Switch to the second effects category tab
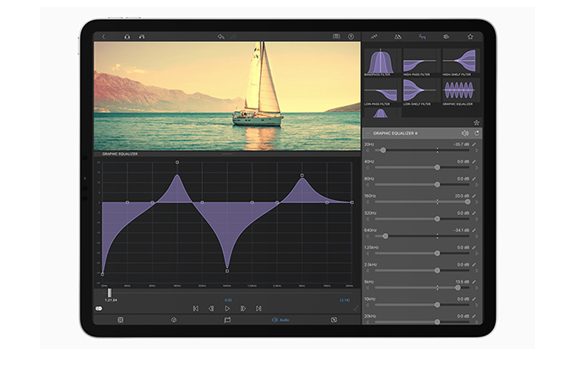The height and width of the screenshot is (373, 580). [x=398, y=37]
